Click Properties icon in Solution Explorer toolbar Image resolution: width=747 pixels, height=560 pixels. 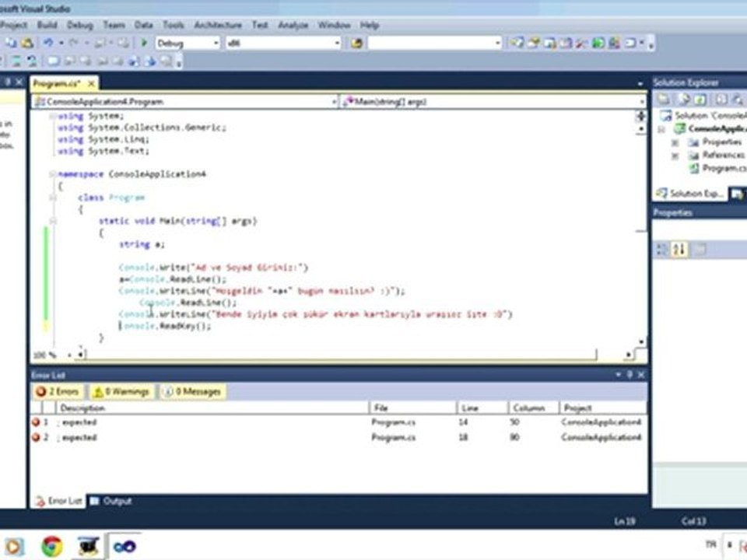pos(664,100)
